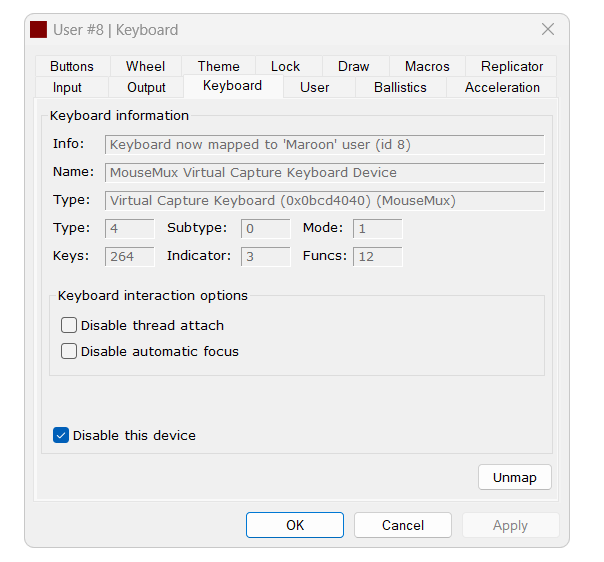Click the Cancel button
The image size is (604, 562).
tap(403, 525)
